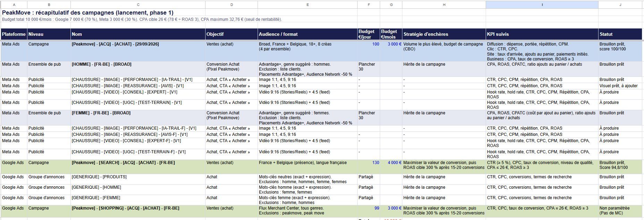Select the 'Objectif' header cell
The image size is (644, 220).
click(232, 34)
